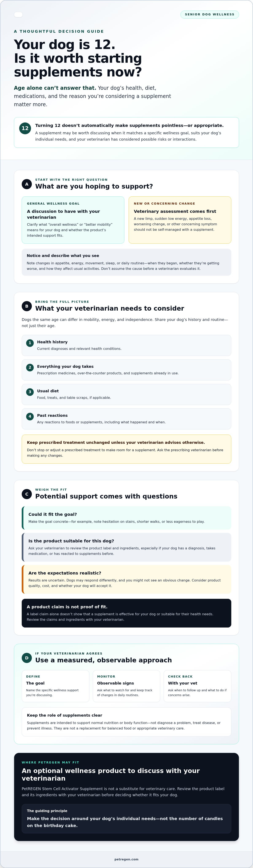Select the General Wellness Goal card
This screenshot has width=253, height=868.
pos(73,220)
